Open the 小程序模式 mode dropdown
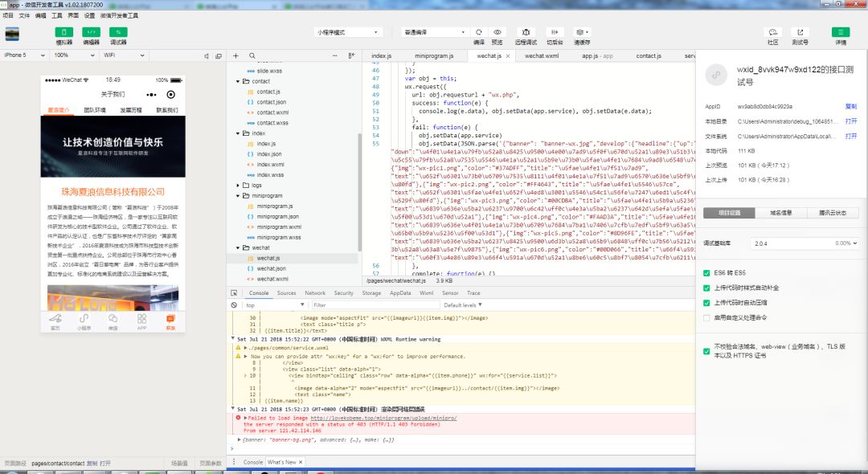 click(348, 32)
